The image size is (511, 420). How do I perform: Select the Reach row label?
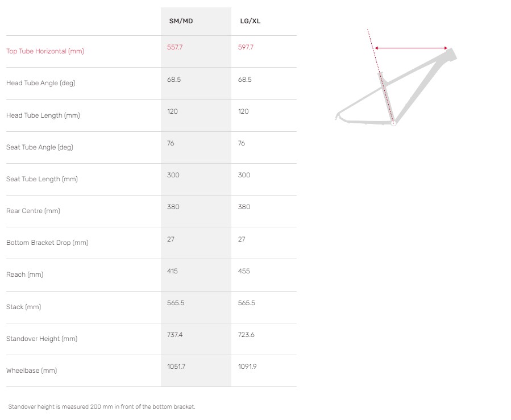click(x=25, y=275)
